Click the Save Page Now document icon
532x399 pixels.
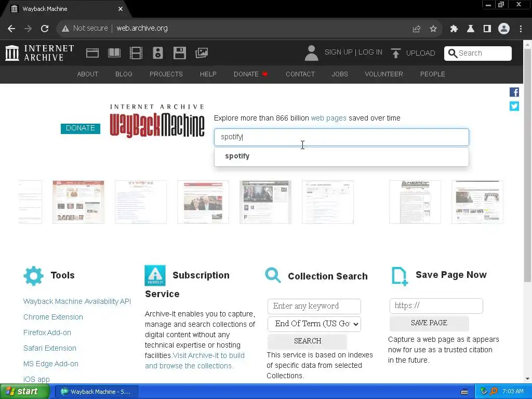tap(400, 276)
